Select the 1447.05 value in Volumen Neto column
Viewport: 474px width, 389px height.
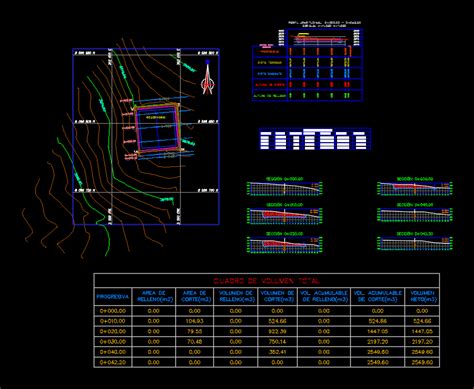pyautogui.click(x=422, y=331)
